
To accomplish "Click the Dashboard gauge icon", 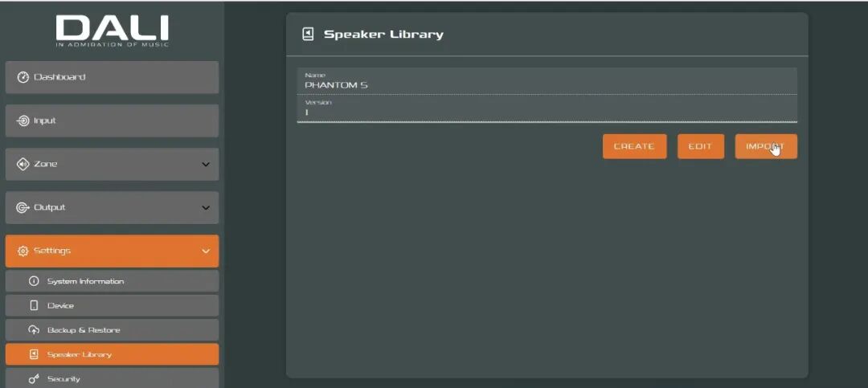I will pos(23,77).
